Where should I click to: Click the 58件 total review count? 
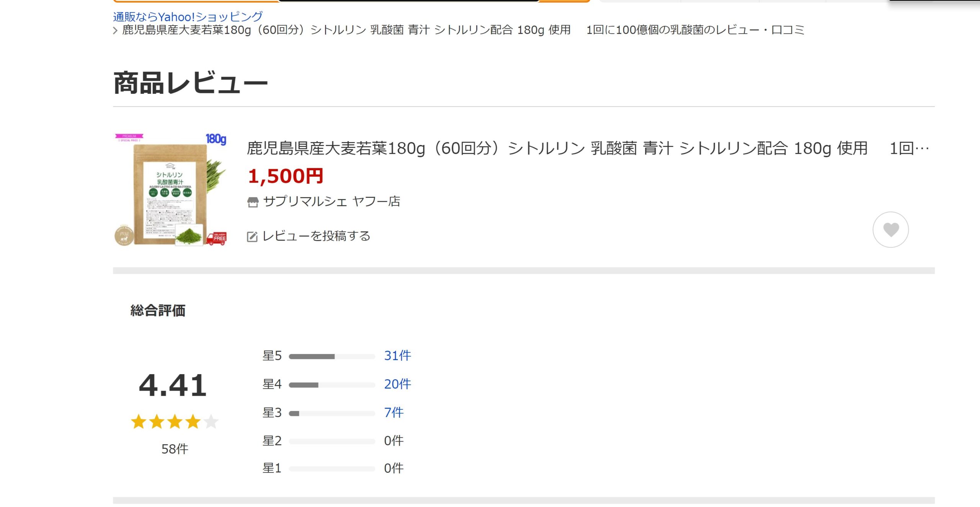click(175, 449)
